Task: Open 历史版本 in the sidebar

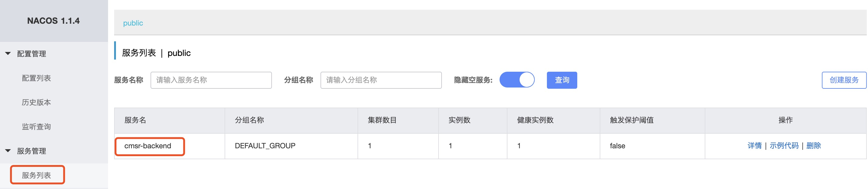Action: coord(36,103)
